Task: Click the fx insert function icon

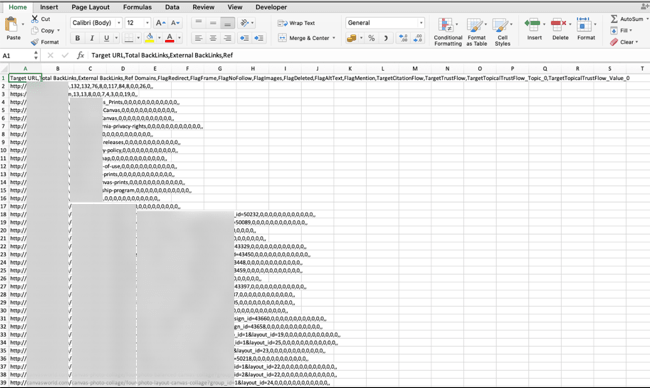Action: click(x=80, y=55)
